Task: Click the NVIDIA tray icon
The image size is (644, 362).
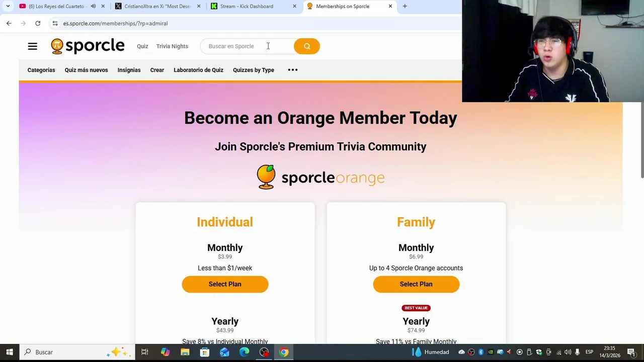Action: (491, 352)
